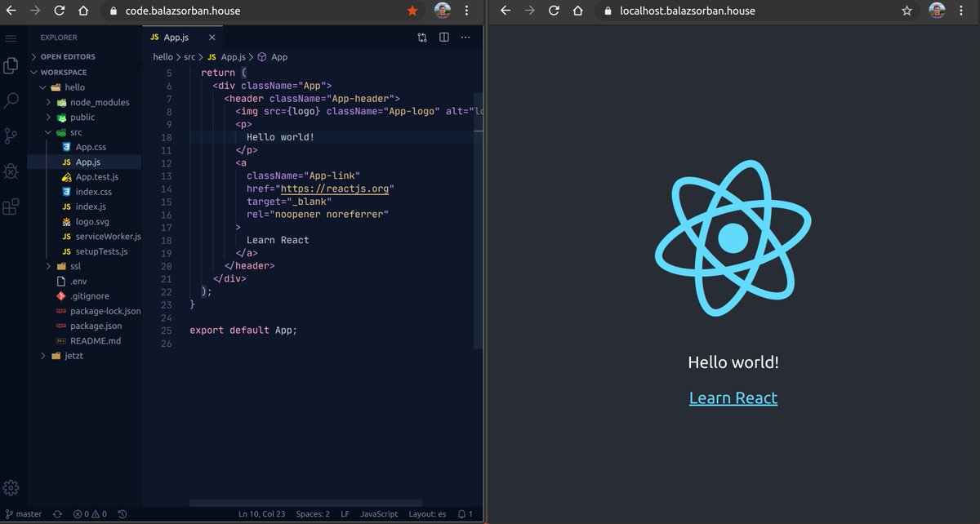Open the errors and warnings count

tap(90, 514)
